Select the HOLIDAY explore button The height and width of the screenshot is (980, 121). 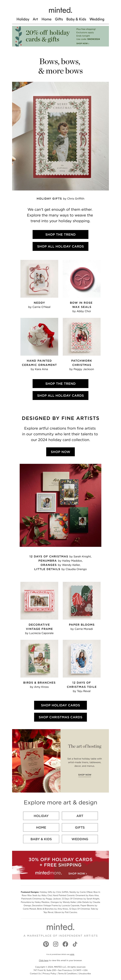pyautogui.click(x=41, y=816)
